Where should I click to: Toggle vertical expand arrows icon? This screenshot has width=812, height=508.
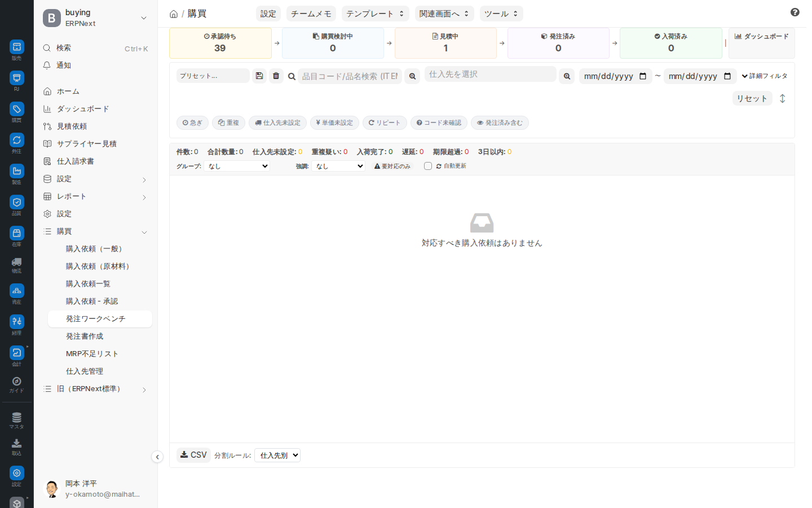783,98
